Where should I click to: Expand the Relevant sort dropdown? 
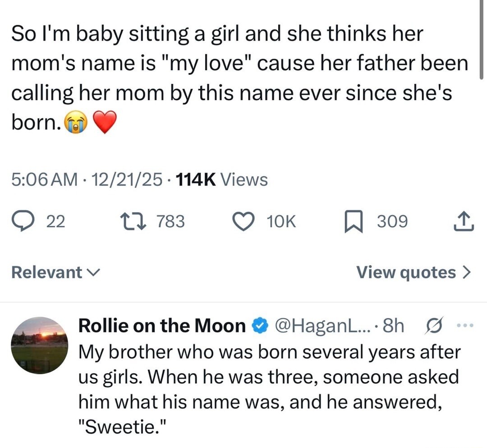tap(55, 272)
